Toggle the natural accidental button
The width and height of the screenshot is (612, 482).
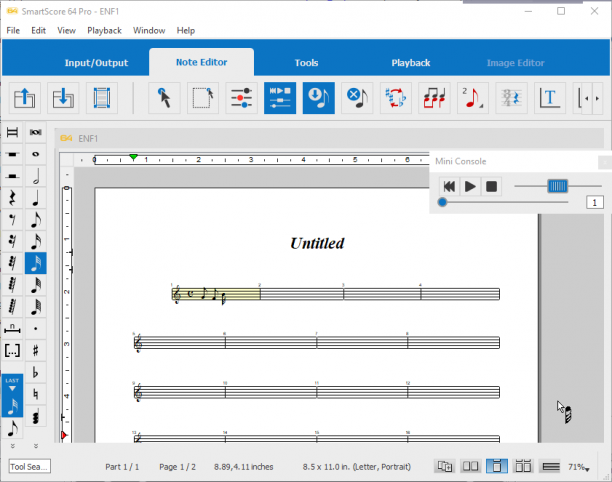click(x=36, y=394)
